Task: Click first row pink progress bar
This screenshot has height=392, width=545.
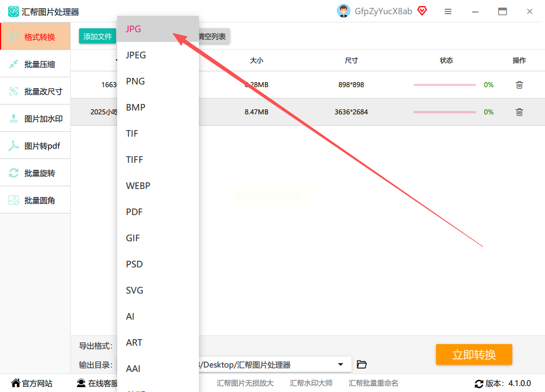Action: 444,85
